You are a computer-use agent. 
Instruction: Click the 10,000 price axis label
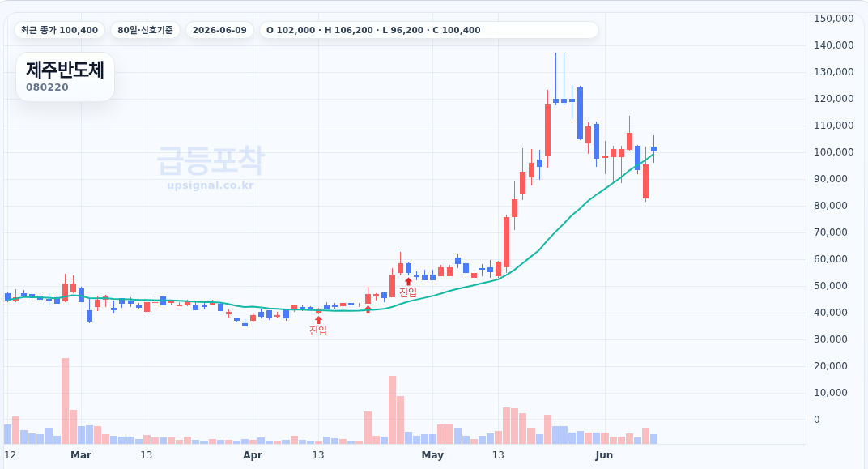831,393
